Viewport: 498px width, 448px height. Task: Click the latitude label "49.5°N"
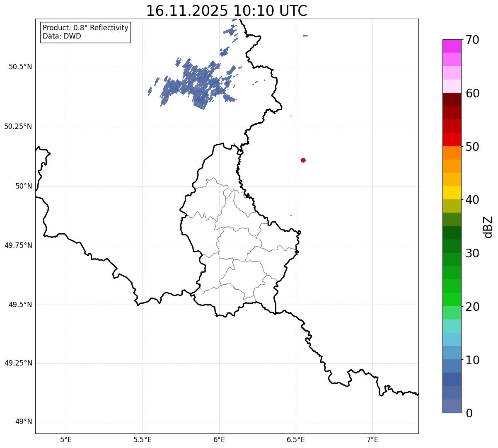(x=20, y=305)
